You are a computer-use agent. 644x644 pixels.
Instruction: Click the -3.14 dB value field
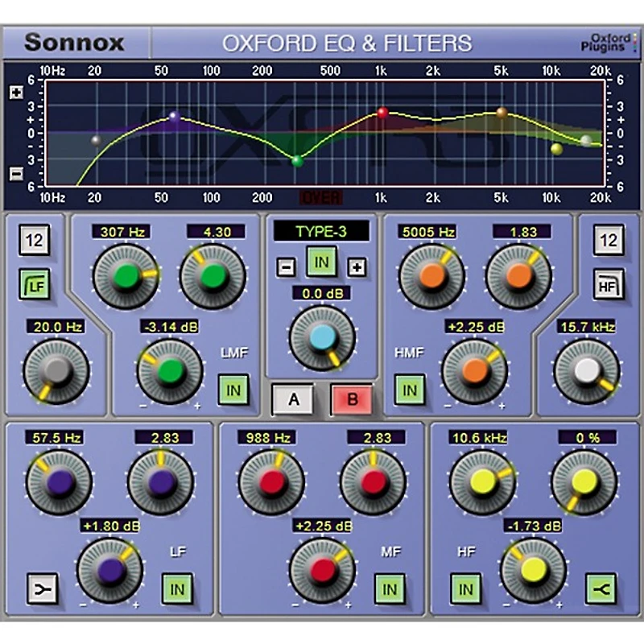[169, 327]
